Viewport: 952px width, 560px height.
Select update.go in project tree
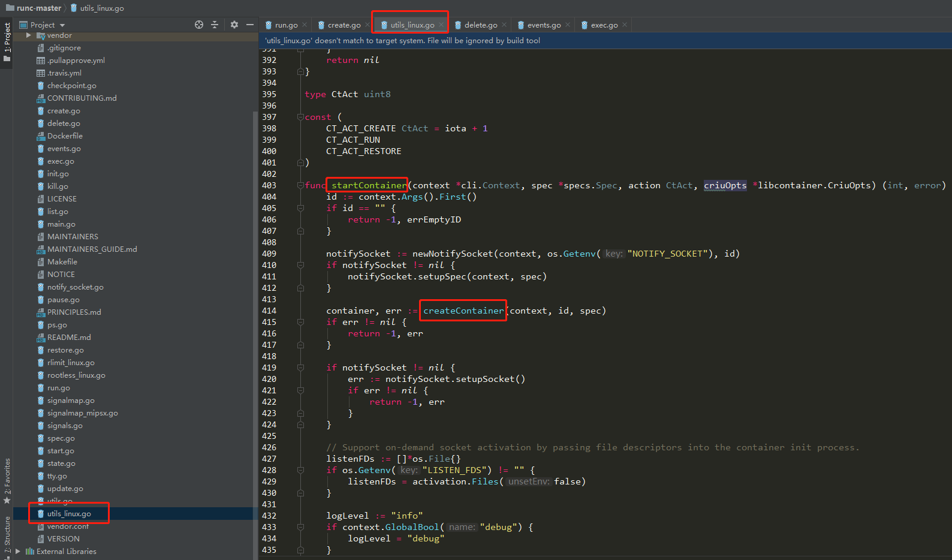point(65,489)
